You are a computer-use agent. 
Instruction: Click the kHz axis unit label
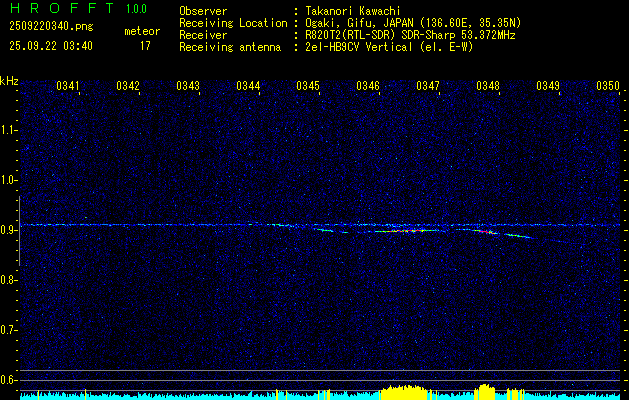(x=10, y=80)
